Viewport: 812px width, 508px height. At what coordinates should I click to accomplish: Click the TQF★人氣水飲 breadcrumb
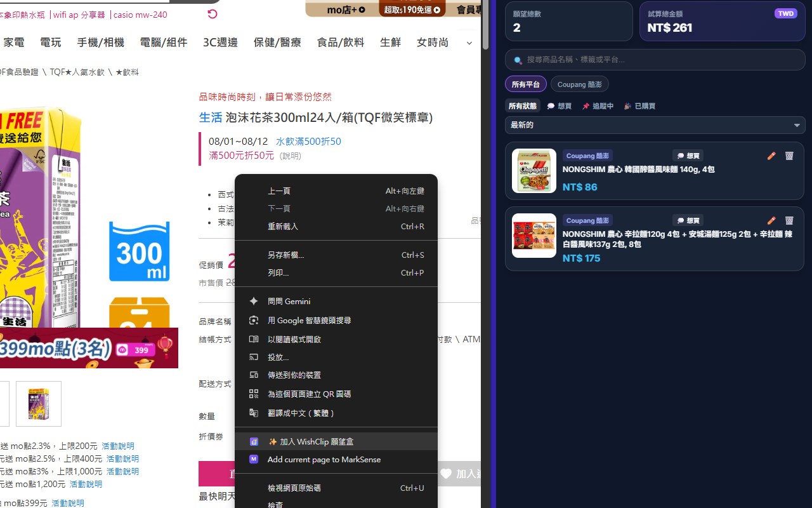coord(77,72)
